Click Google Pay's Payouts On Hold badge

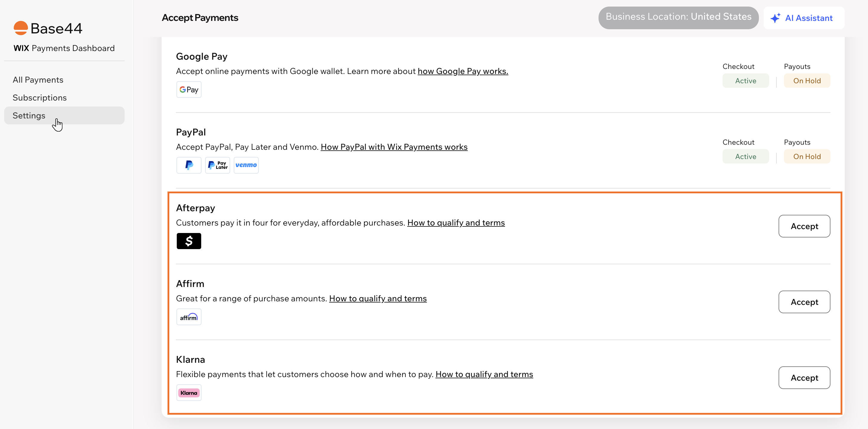pyautogui.click(x=807, y=81)
